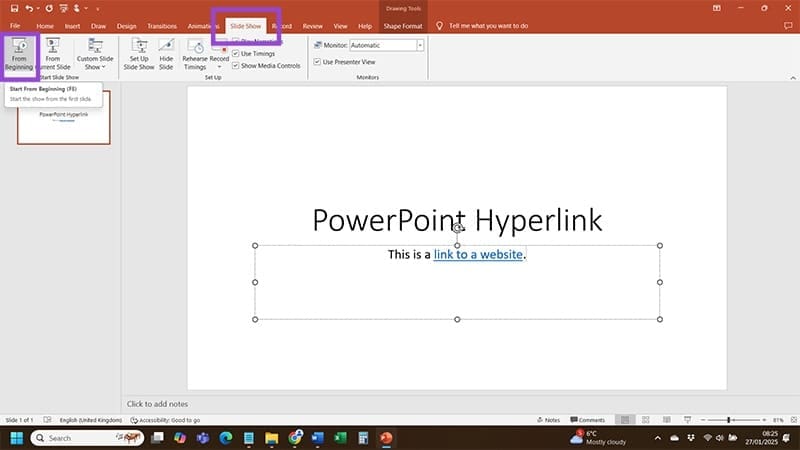
Task: Start Rehearse Timings
Action: point(195,52)
